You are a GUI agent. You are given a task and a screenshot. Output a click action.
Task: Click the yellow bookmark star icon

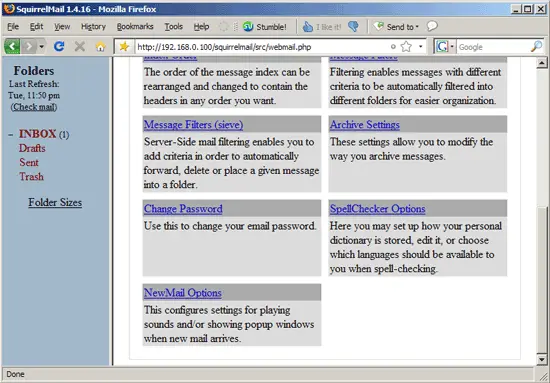tap(124, 46)
